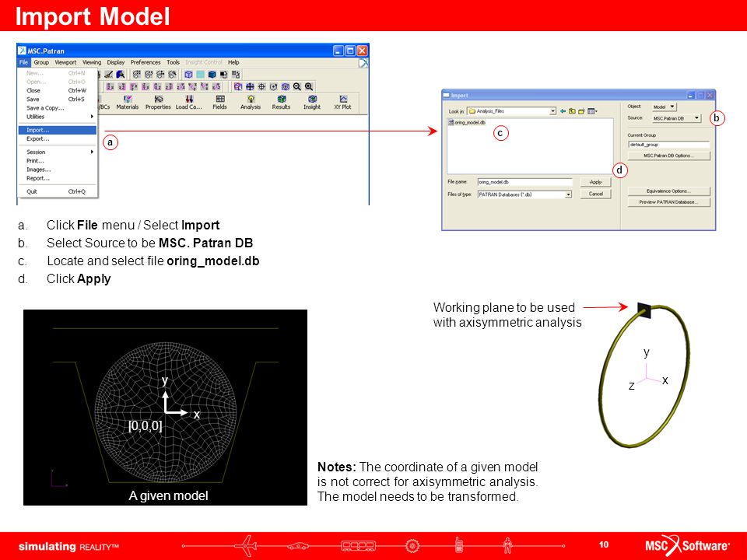Click the Current Group text field

pyautogui.click(x=669, y=145)
